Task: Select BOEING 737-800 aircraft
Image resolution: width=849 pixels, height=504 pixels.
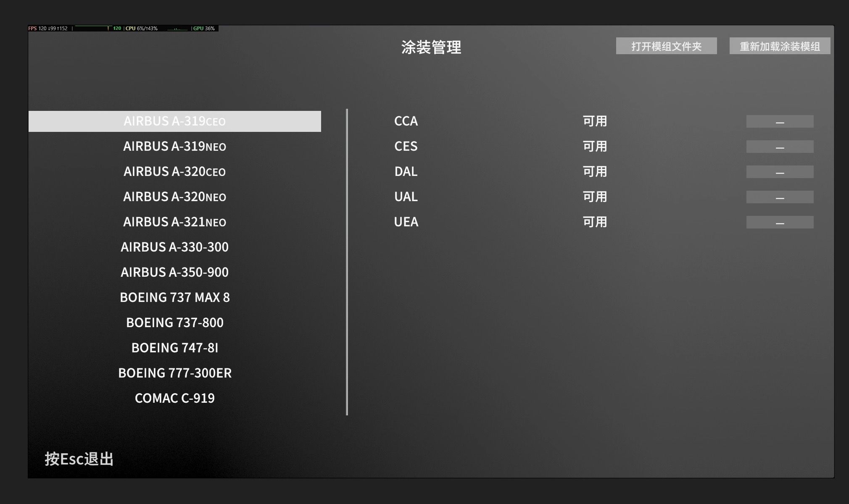Action: pos(174,323)
